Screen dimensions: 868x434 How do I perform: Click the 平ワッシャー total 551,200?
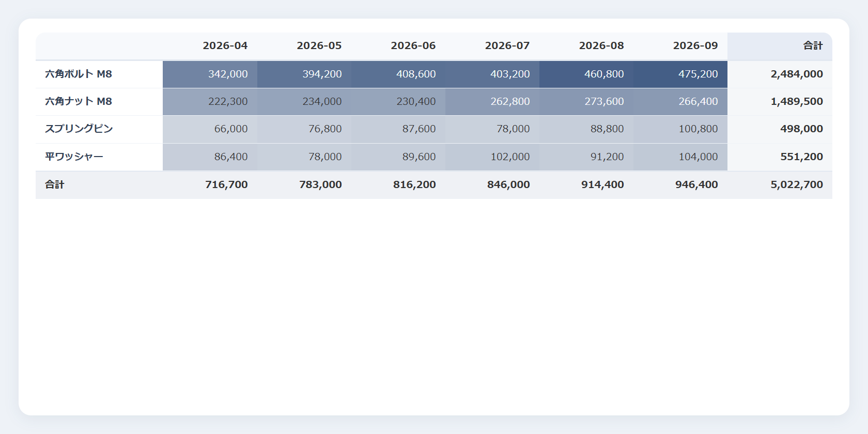[x=780, y=157]
